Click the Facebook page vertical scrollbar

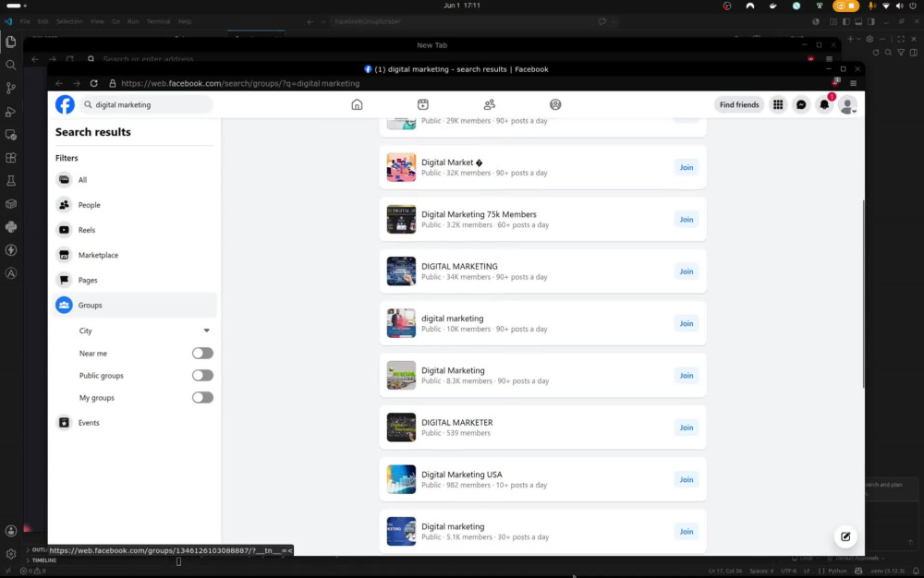pyautogui.click(x=863, y=295)
